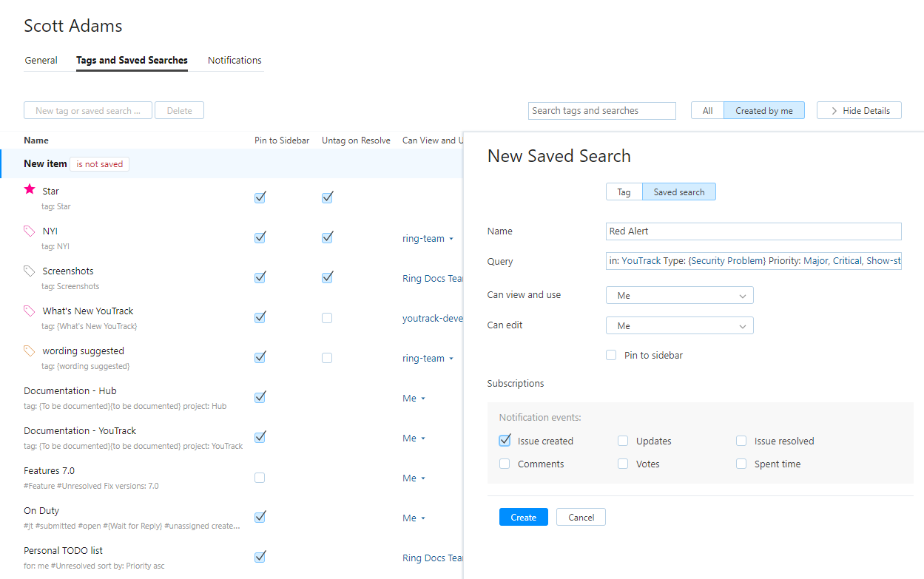This screenshot has width=924, height=579.
Task: Open the Can edit dropdown
Action: [679, 325]
